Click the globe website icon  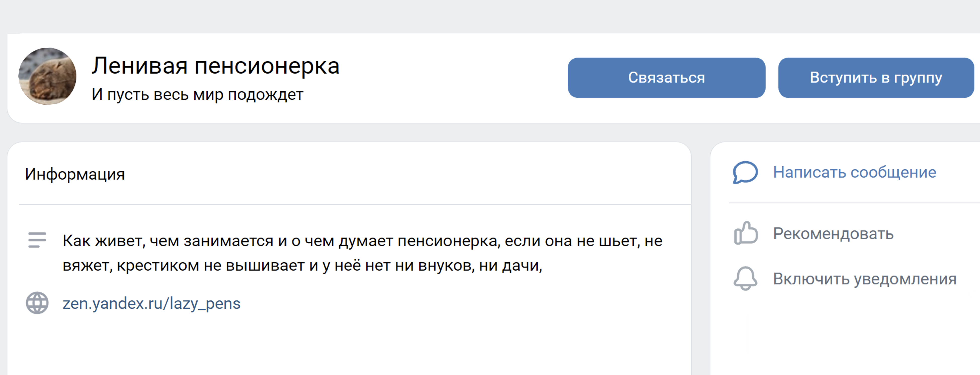37,303
